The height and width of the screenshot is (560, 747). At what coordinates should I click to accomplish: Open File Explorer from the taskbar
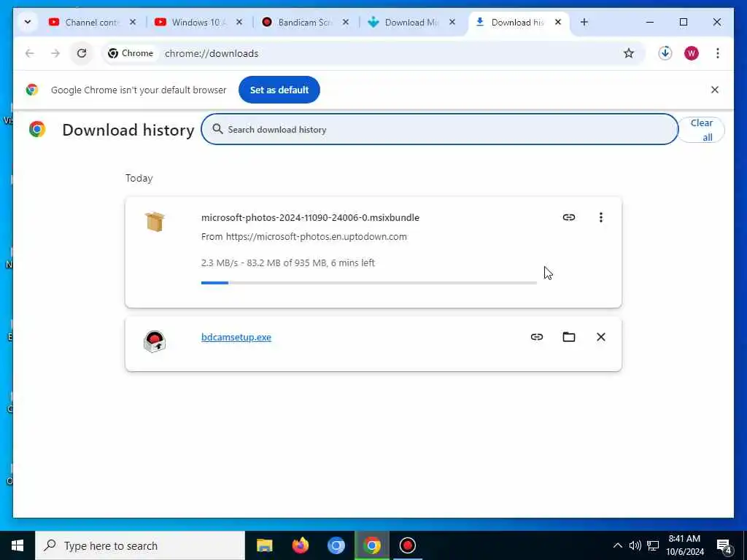click(x=264, y=545)
